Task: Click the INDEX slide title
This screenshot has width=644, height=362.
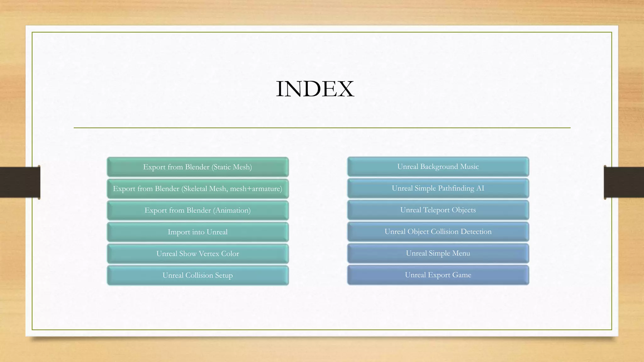Action: tap(315, 89)
